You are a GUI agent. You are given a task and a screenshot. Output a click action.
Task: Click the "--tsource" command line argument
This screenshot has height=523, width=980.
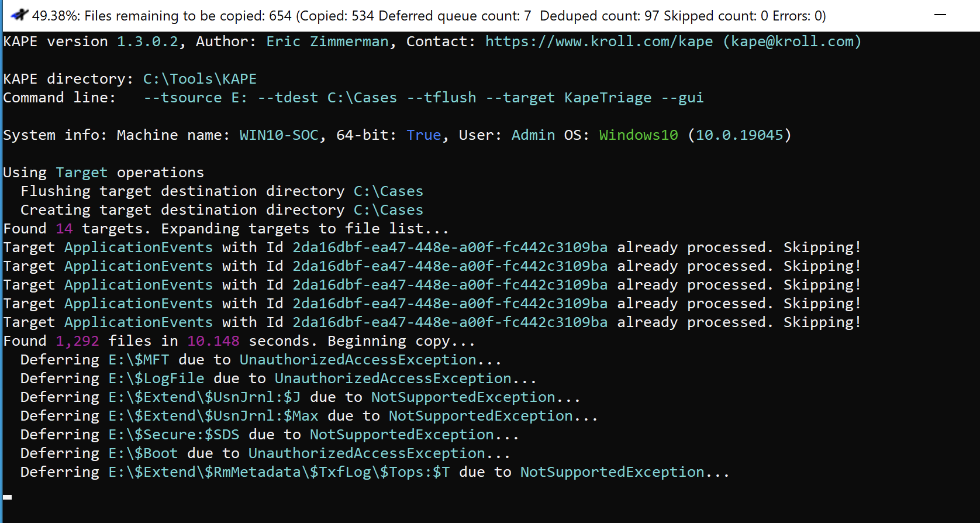tap(182, 98)
